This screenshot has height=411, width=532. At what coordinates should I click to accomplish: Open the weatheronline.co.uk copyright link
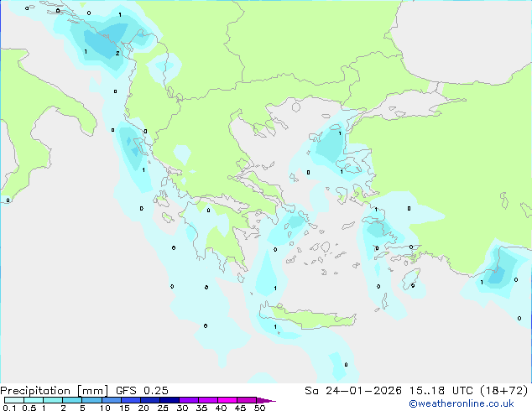(x=461, y=403)
